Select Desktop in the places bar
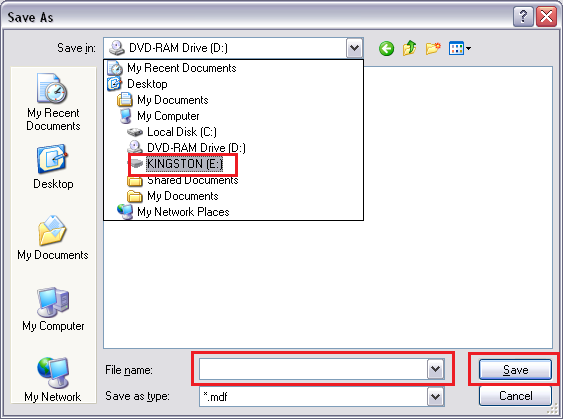 coord(53,167)
